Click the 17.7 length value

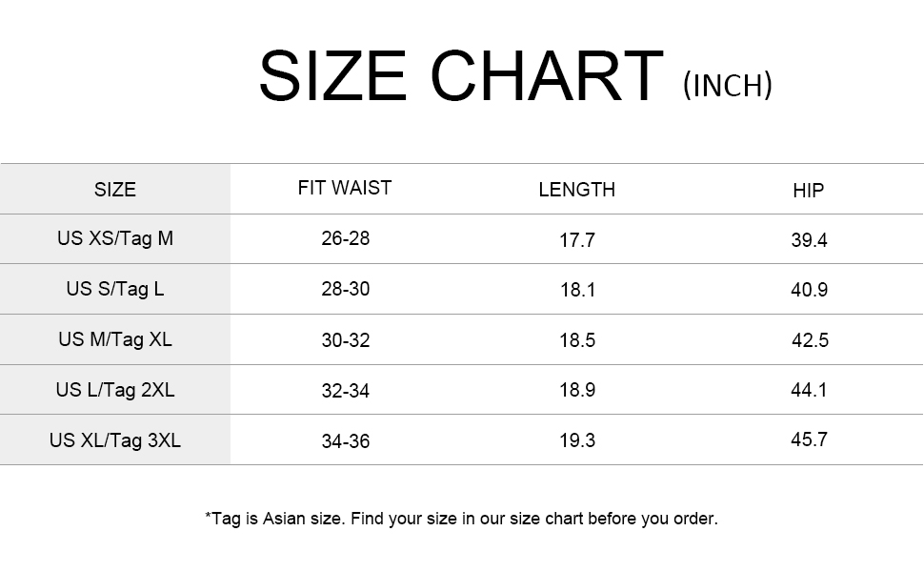click(x=577, y=240)
